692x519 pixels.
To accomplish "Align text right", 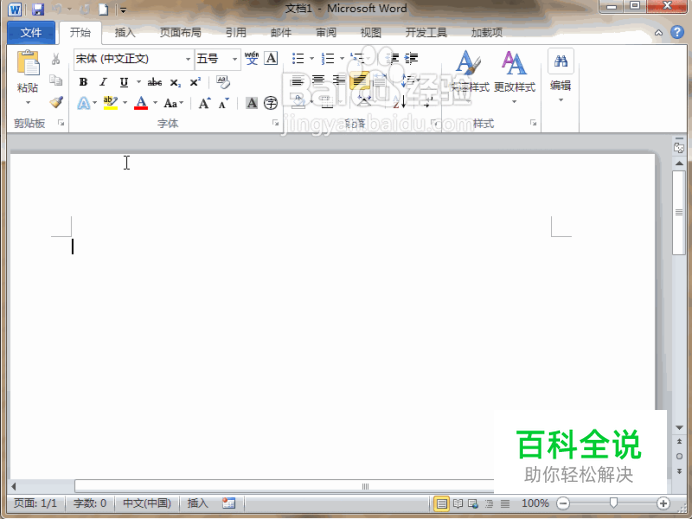I will pyautogui.click(x=339, y=81).
